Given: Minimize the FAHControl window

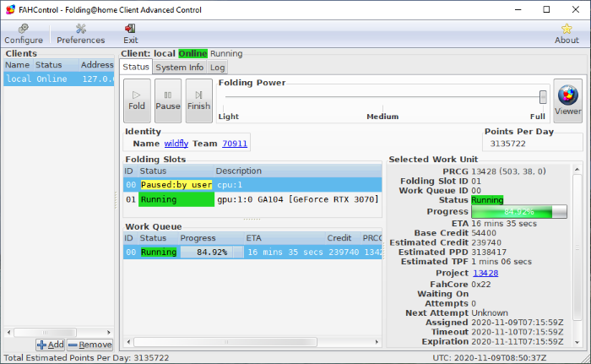Looking at the screenshot, I should [518, 9].
